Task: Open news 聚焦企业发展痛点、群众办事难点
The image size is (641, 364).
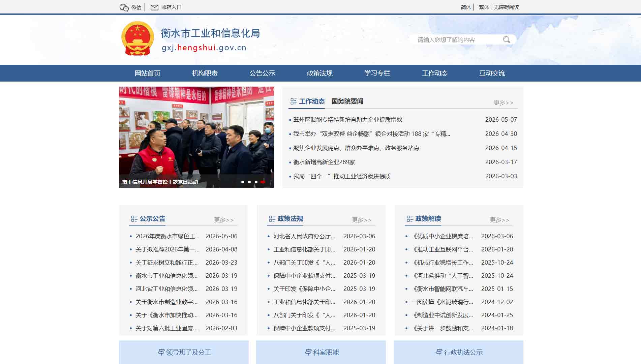Action: pos(356,148)
